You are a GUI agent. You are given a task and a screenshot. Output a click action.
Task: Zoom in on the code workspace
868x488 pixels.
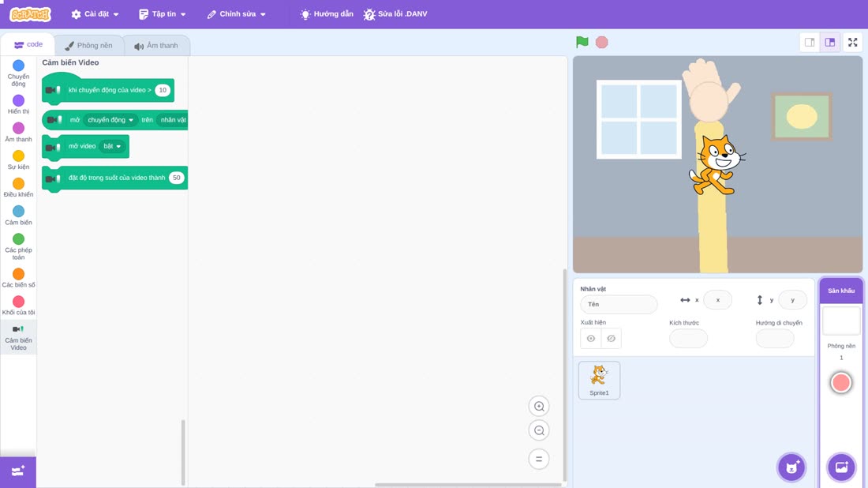pos(539,406)
